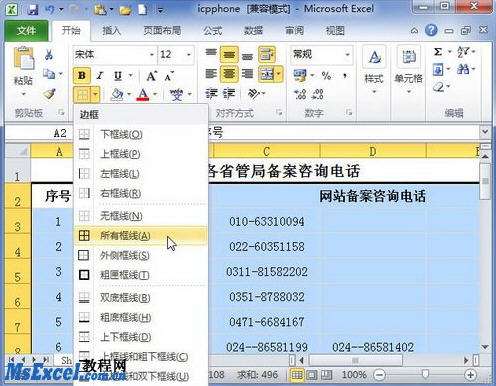Image resolution: width=496 pixels, height=386 pixels.
Task: Click the Undo icon in title bar
Action: tap(49, 9)
